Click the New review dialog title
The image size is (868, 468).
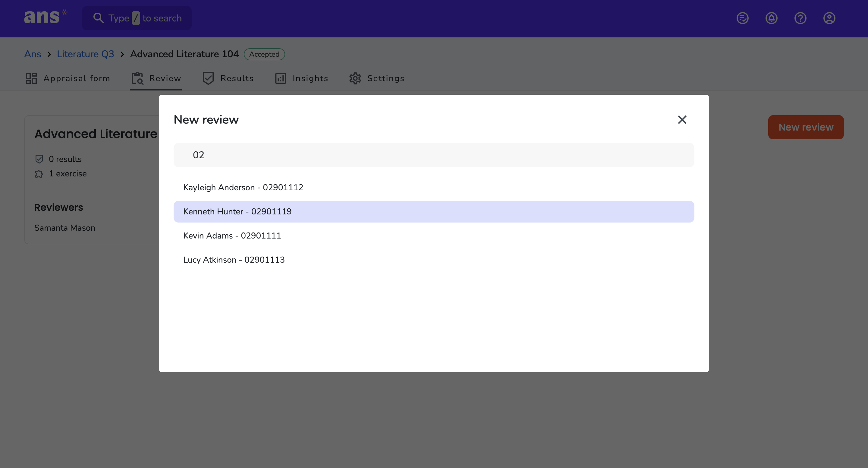pos(206,120)
